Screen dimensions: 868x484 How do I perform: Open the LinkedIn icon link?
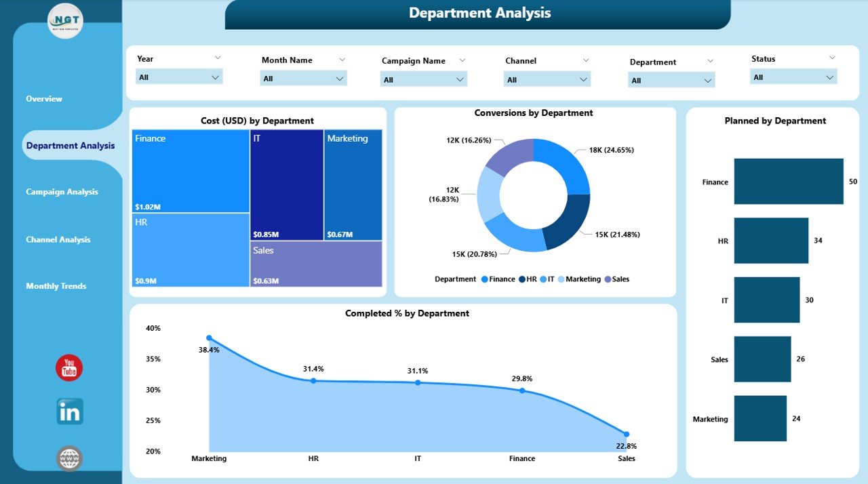pos(69,411)
